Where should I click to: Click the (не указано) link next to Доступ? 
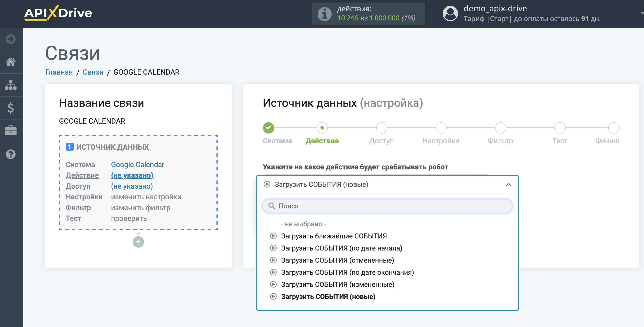pos(132,186)
